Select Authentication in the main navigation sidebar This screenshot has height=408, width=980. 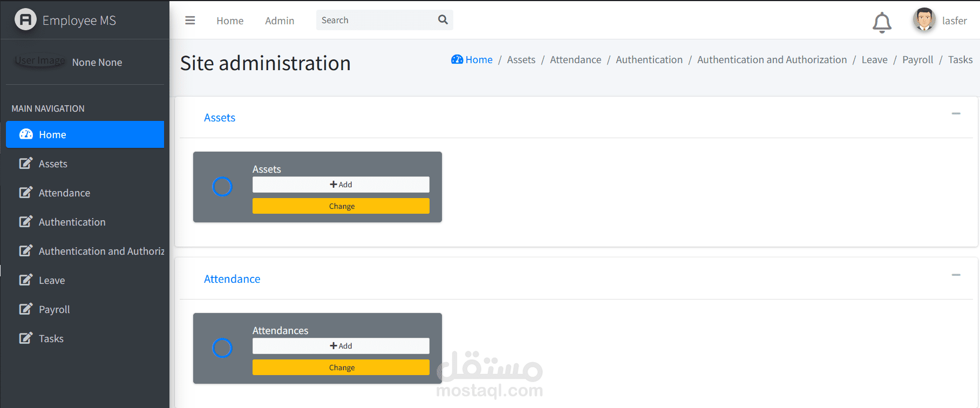(85, 222)
